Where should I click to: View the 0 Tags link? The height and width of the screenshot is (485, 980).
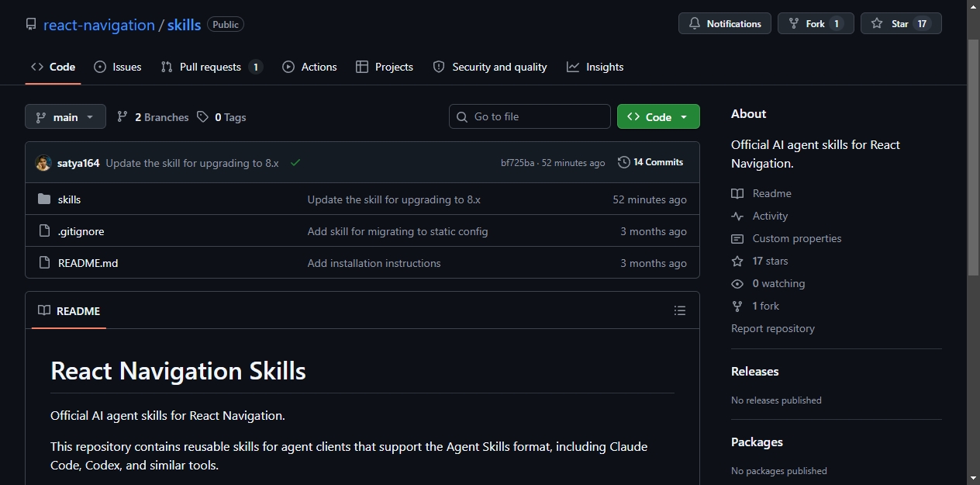click(x=222, y=117)
